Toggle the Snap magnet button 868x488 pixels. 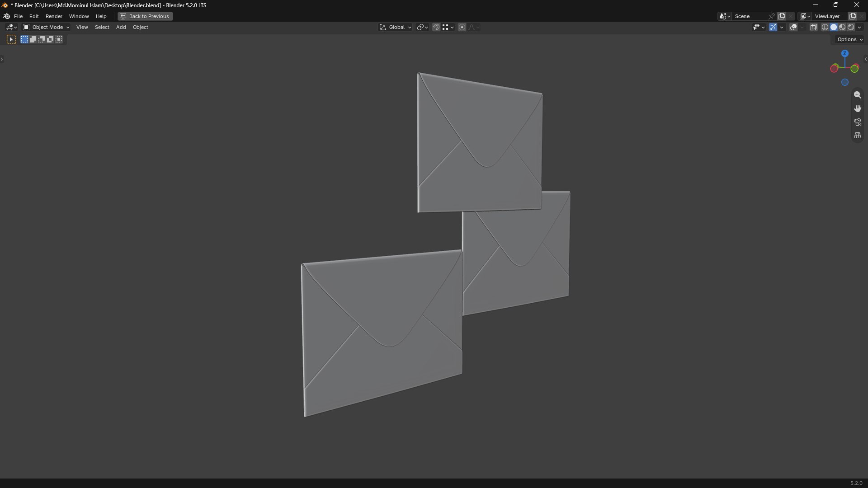point(436,28)
